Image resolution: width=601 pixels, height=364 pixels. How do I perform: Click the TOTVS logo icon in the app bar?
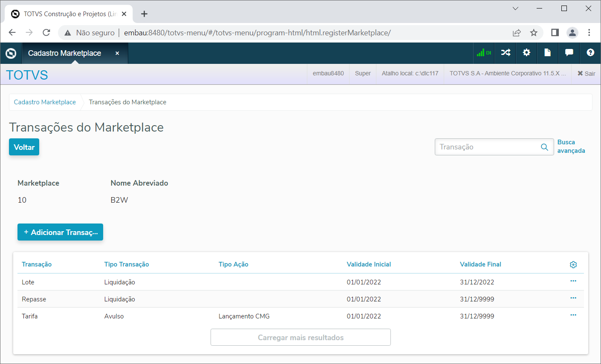point(11,53)
